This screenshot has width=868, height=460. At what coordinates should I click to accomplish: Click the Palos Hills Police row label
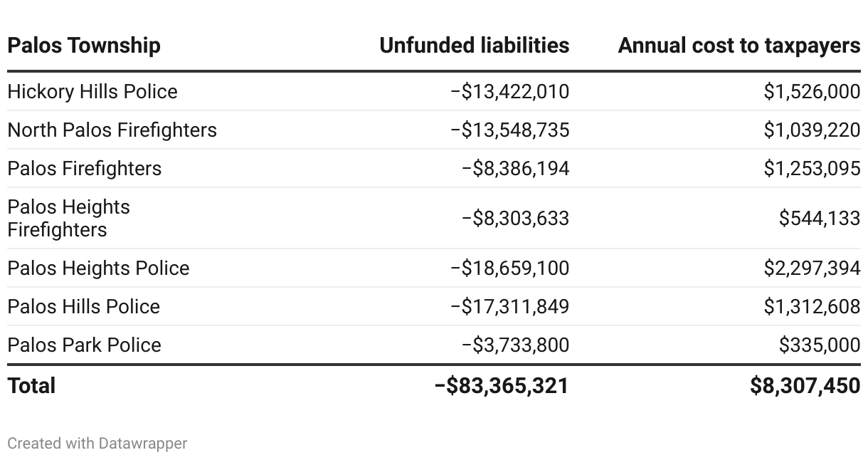pyautogui.click(x=83, y=306)
